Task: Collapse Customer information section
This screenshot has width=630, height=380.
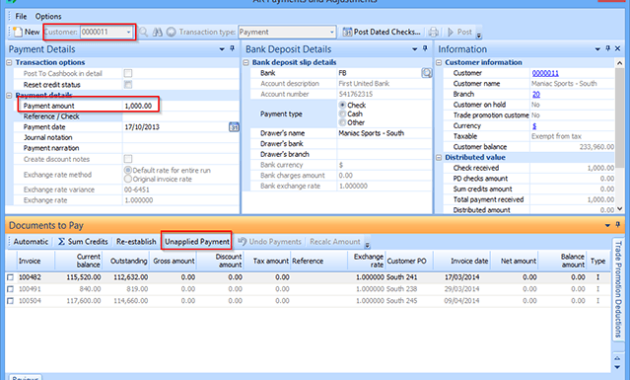Action: point(439,63)
